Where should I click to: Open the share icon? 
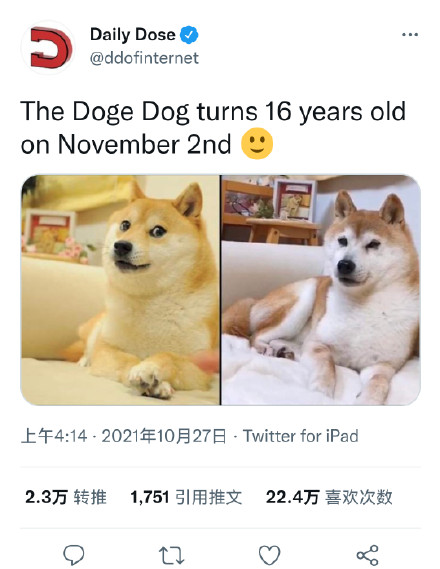[x=367, y=555]
